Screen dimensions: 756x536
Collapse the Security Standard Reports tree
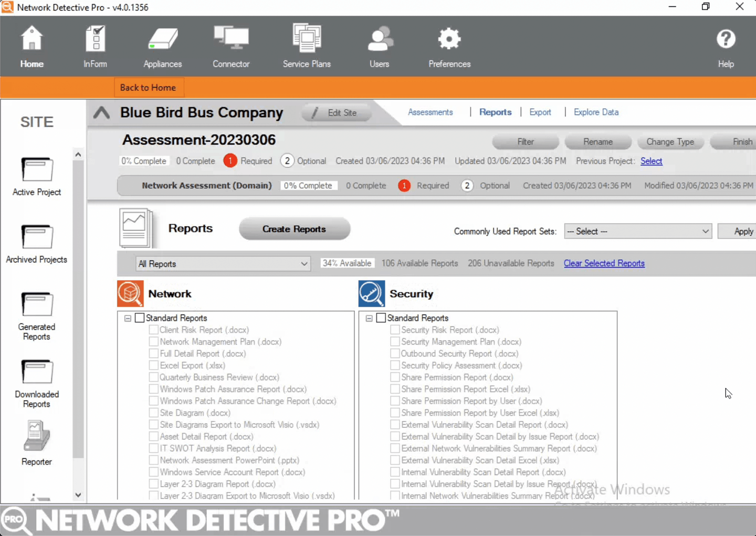[x=369, y=318]
